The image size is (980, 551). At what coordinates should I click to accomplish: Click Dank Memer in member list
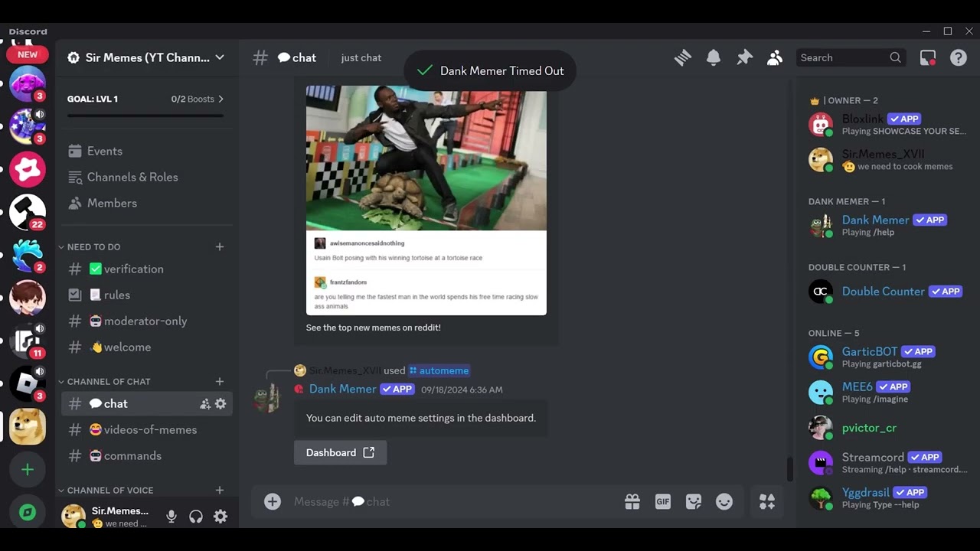point(888,225)
